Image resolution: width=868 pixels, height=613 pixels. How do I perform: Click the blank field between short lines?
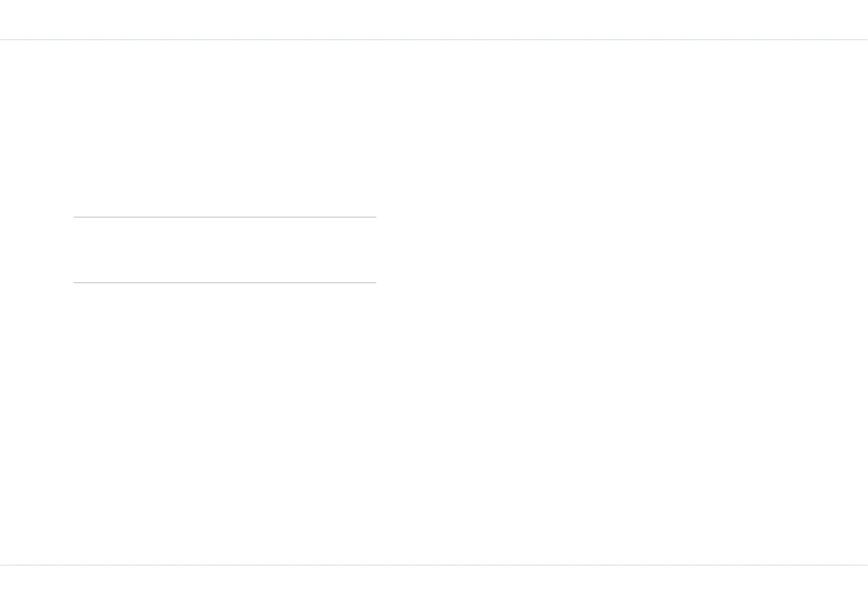[225, 250]
